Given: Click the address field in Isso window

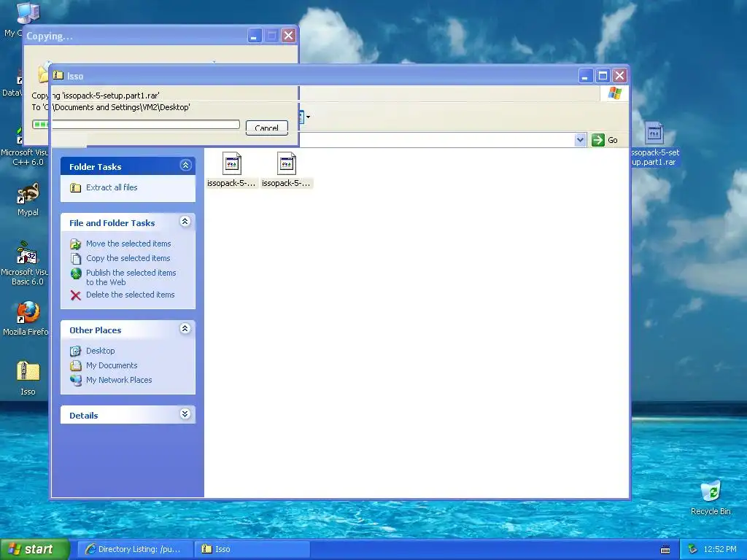Looking at the screenshot, I should point(436,140).
